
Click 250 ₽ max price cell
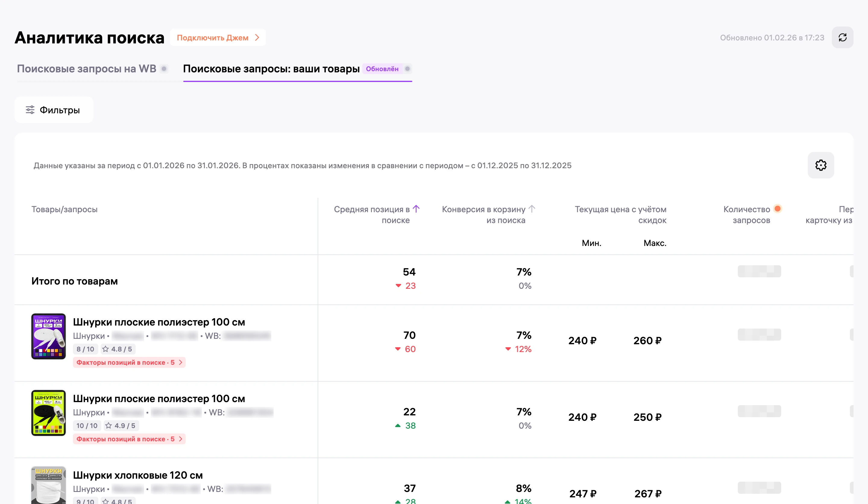tap(648, 417)
